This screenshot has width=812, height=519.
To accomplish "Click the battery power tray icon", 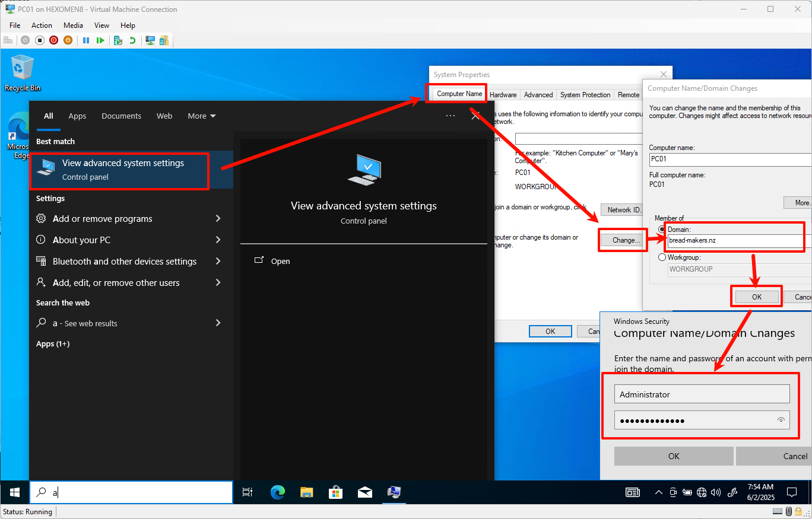I will pyautogui.click(x=687, y=492).
